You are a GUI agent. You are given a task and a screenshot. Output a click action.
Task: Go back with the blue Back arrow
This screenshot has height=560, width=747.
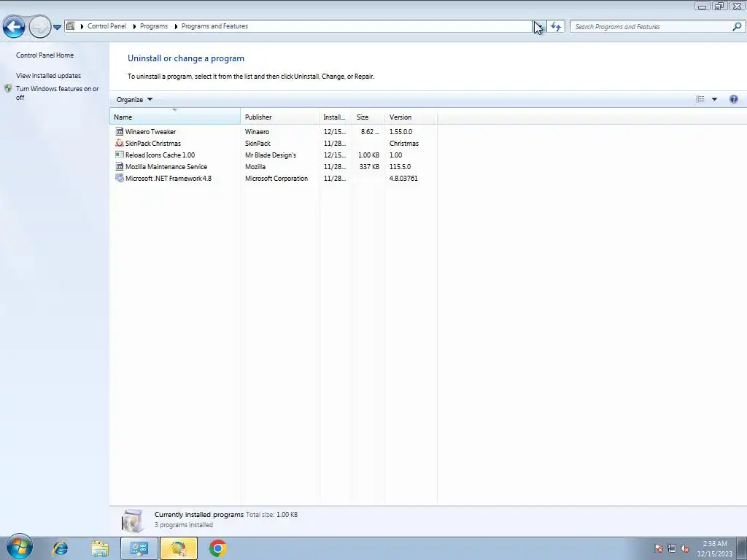(x=14, y=27)
